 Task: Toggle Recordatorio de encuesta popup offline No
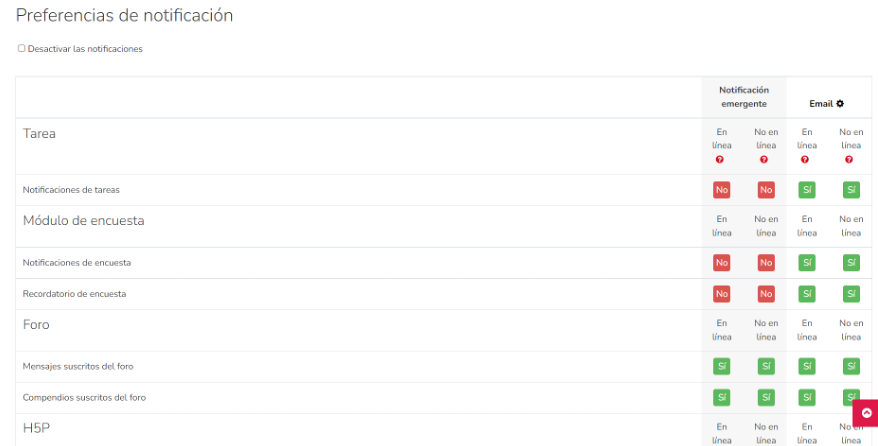766,294
